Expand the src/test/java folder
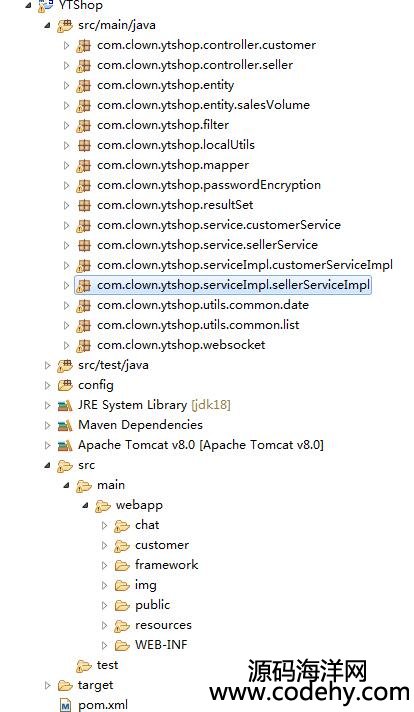This screenshot has height=712, width=414. coord(47,365)
